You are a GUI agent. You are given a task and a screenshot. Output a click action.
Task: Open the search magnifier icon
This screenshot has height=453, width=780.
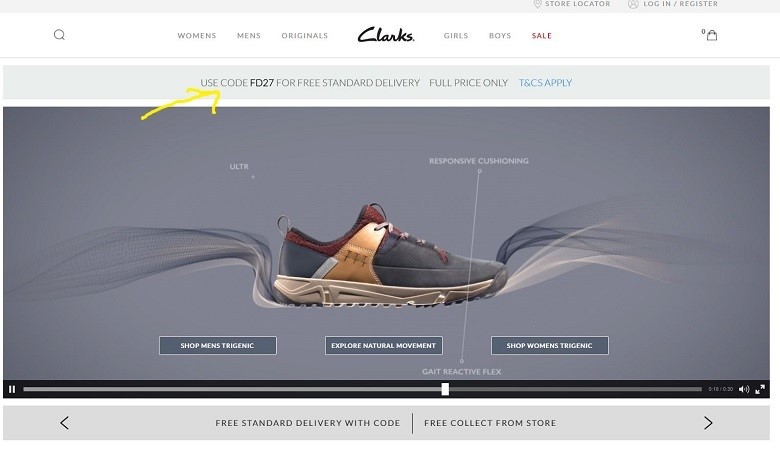[59, 35]
